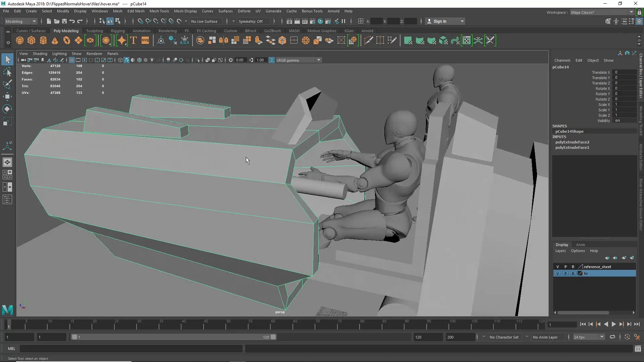The width and height of the screenshot is (644, 362).
Task: Open the Mesh menu
Action: tap(117, 11)
